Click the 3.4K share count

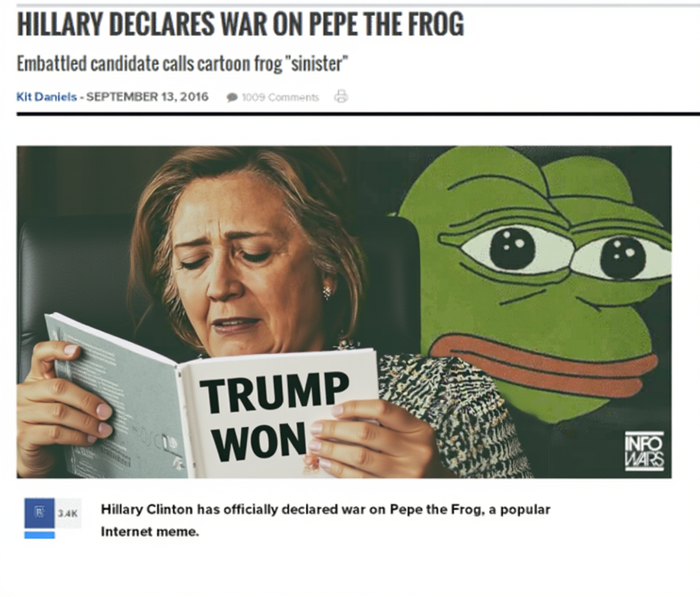pos(68,513)
